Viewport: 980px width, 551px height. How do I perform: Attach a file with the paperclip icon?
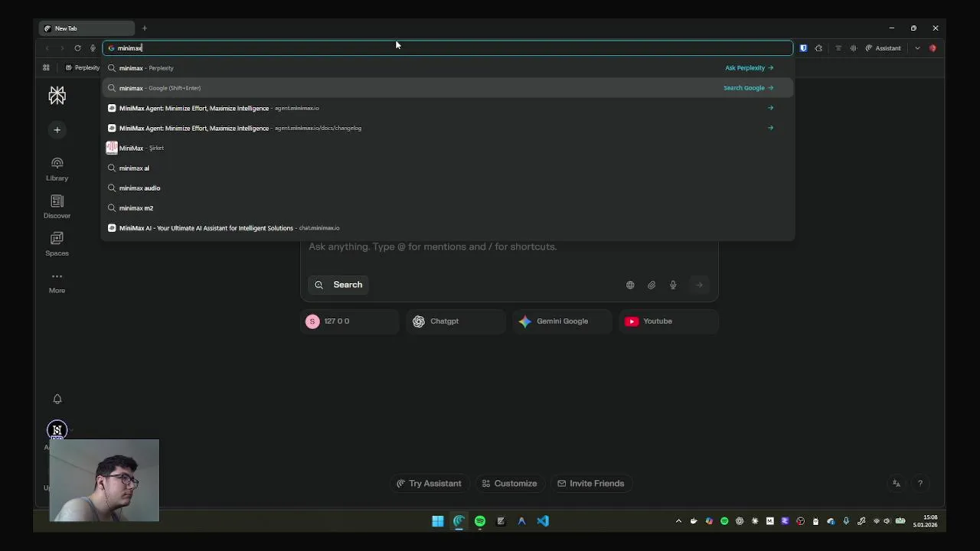652,285
